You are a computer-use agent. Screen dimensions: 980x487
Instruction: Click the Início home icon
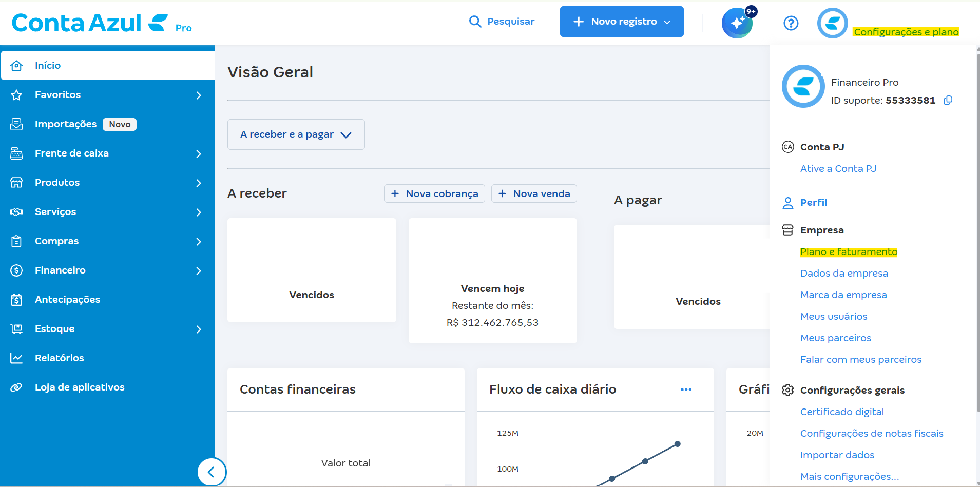click(16, 66)
